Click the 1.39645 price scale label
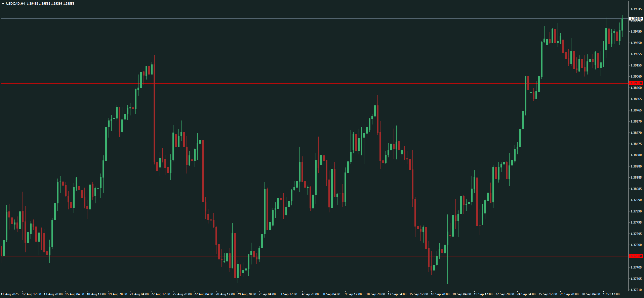 click(636, 9)
